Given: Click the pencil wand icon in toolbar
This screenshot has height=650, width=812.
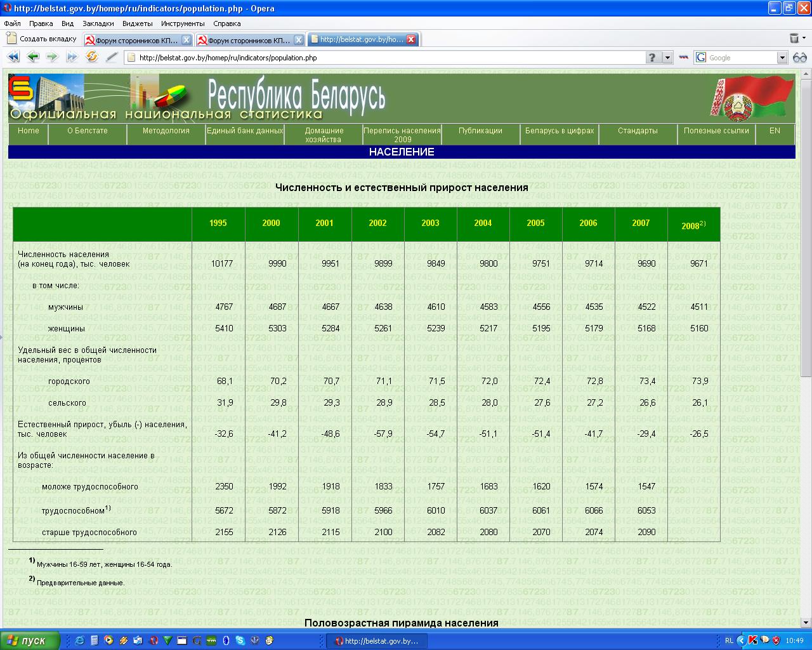Looking at the screenshot, I should coord(112,57).
